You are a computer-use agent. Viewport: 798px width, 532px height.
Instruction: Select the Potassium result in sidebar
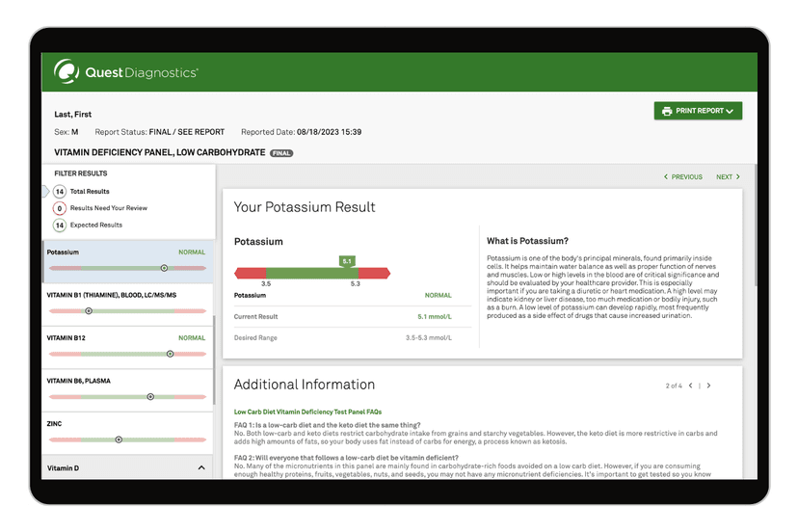tap(128, 262)
